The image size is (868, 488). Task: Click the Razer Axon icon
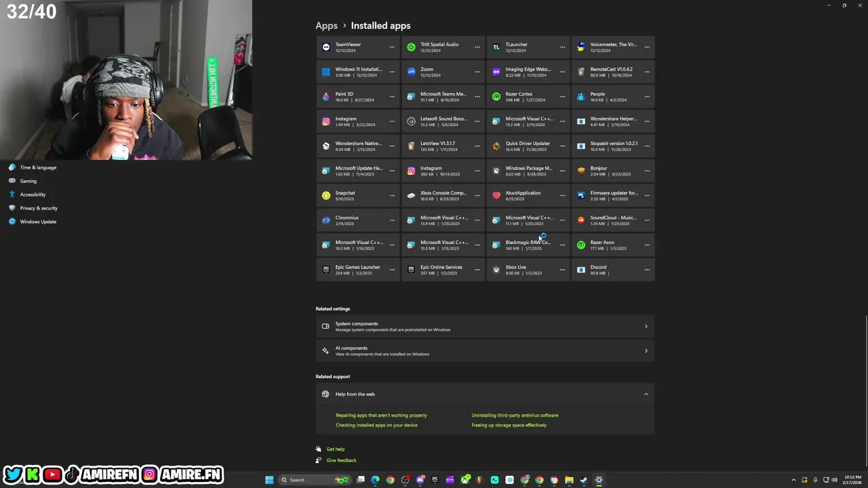click(x=581, y=245)
